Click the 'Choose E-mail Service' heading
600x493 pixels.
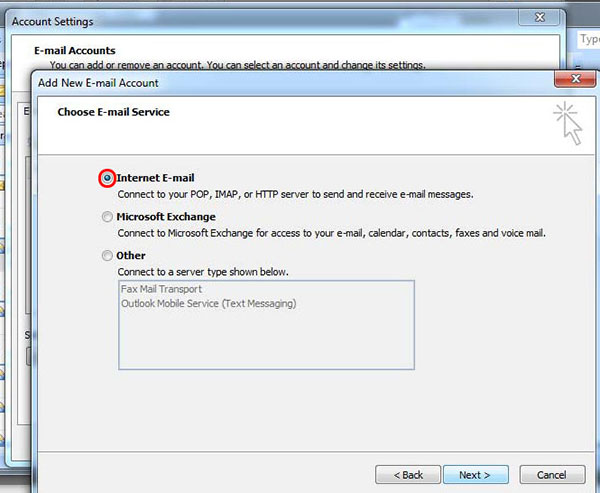point(113,112)
